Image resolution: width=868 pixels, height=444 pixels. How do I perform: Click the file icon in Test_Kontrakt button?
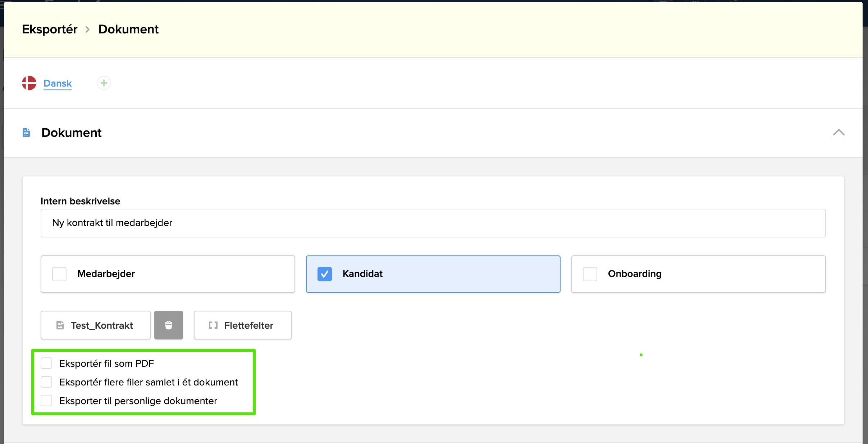pyautogui.click(x=60, y=325)
